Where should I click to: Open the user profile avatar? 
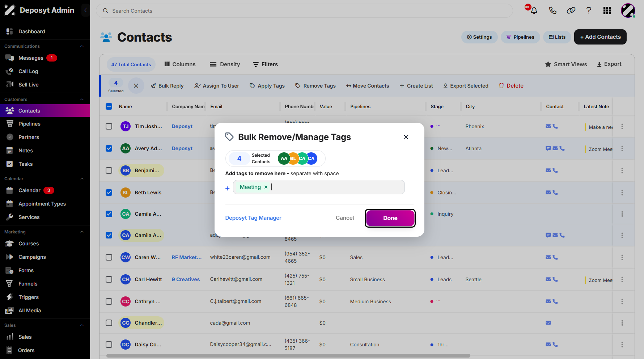pyautogui.click(x=628, y=10)
